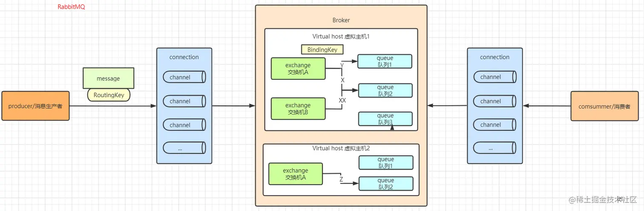The width and height of the screenshot is (644, 211).
Task: Click the Z binding label
Action: click(341, 179)
